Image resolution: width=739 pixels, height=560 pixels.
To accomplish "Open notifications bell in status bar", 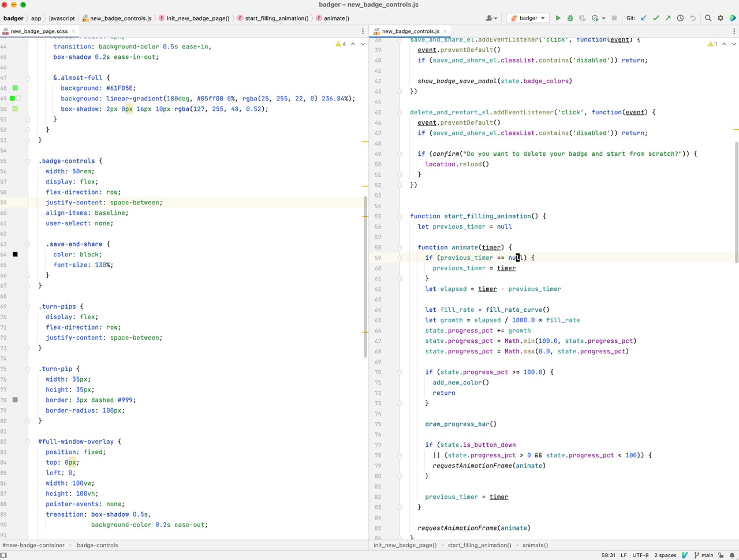I will click(x=731, y=555).
